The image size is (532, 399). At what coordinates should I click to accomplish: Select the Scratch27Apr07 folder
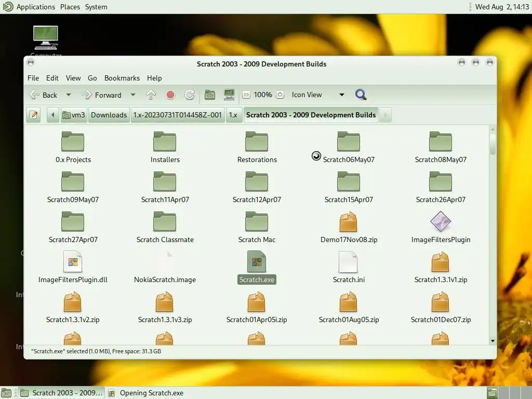click(73, 228)
